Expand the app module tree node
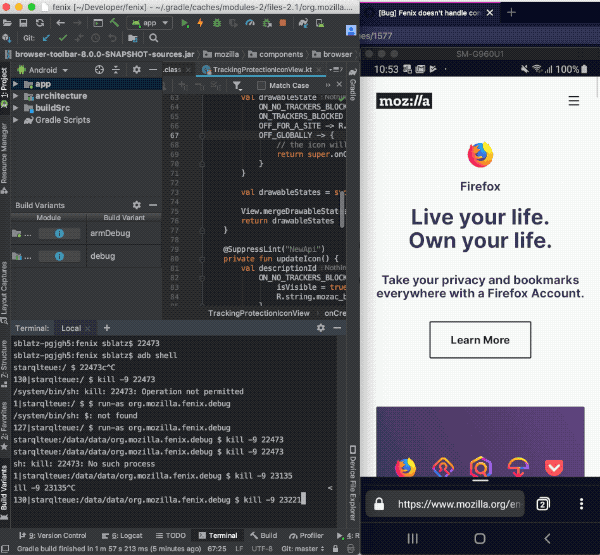The height and width of the screenshot is (555, 600). [x=15, y=84]
